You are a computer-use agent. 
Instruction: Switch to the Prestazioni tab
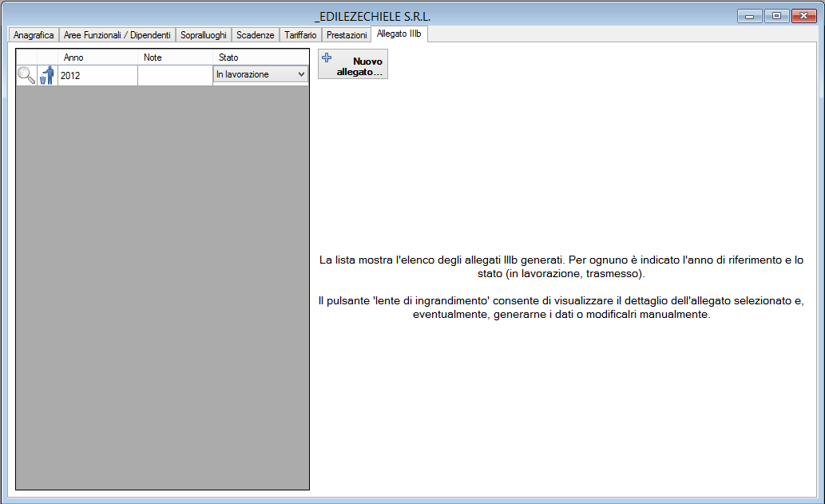pos(347,34)
